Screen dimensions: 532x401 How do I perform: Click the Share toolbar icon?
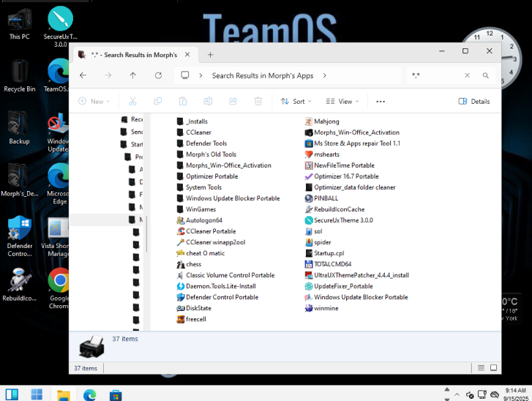tap(233, 102)
